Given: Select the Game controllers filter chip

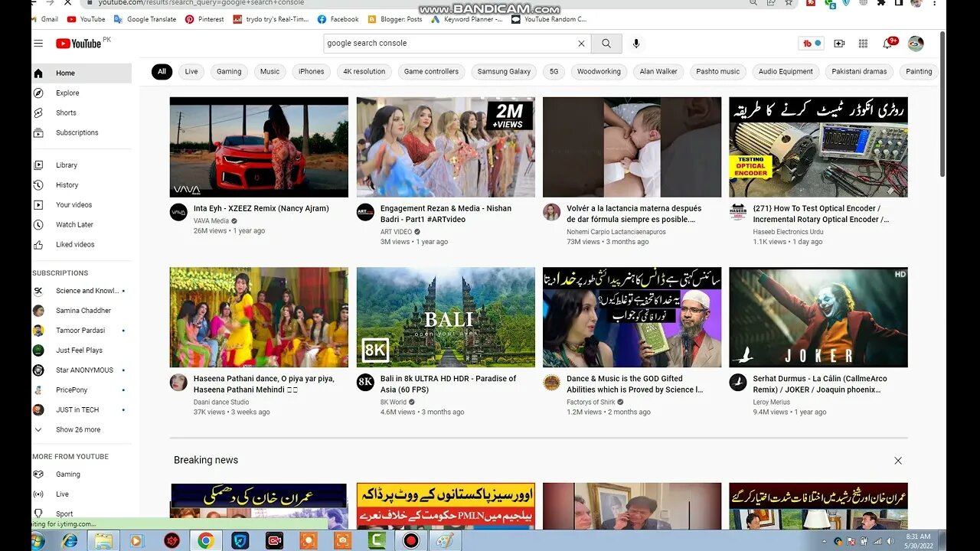Looking at the screenshot, I should [x=431, y=72].
